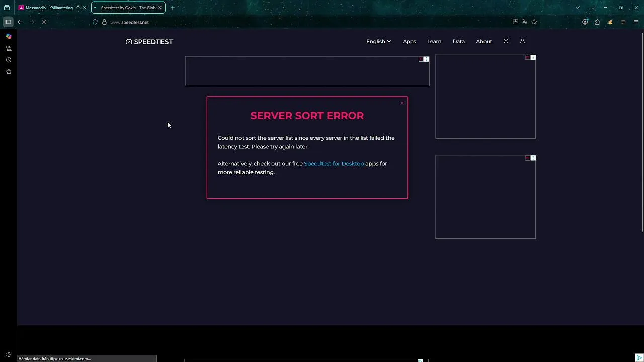Close the Massmedia tab

[85, 8]
